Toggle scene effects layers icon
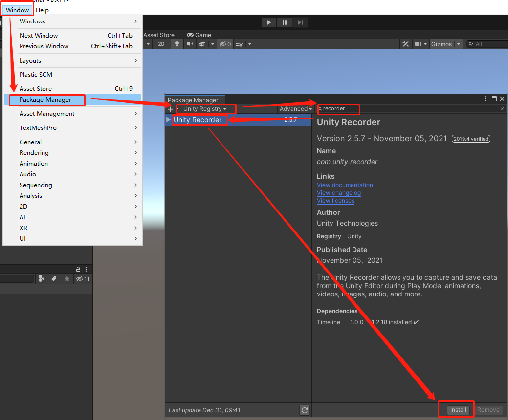The width and height of the screenshot is (508, 420). [202, 44]
